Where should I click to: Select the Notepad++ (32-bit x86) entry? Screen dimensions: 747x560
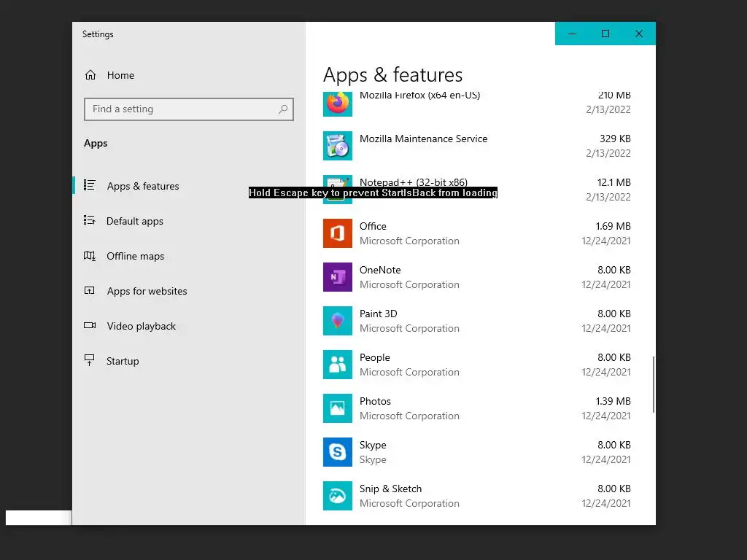coord(476,190)
